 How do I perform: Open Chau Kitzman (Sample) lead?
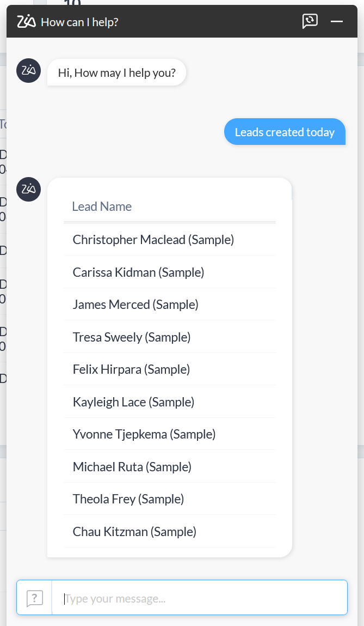134,532
